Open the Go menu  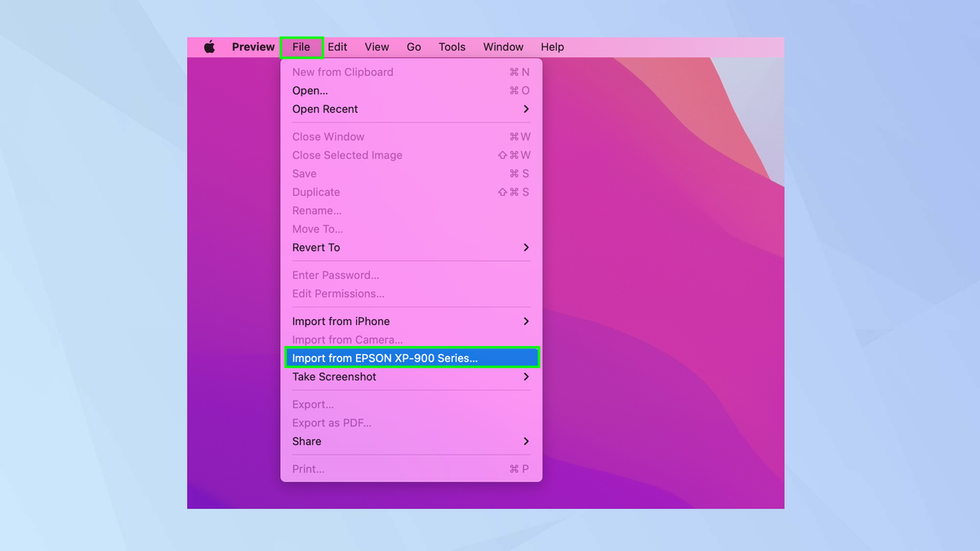[x=413, y=47]
